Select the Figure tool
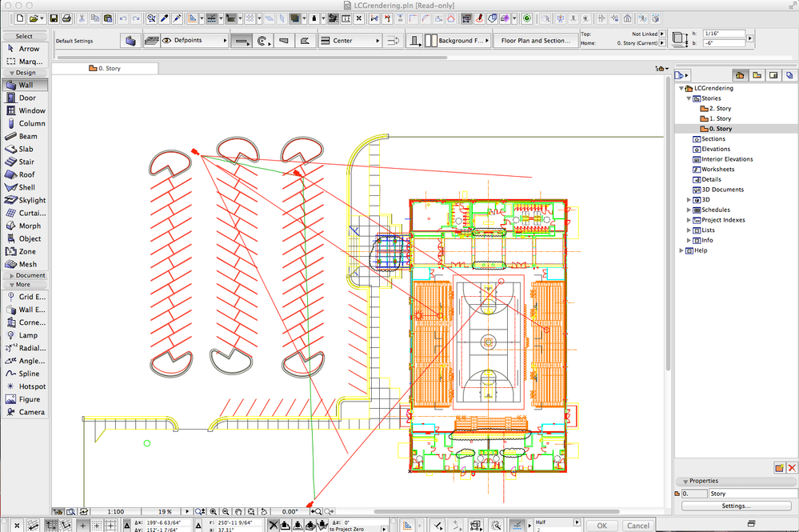Viewport: 799px width, 532px height. [x=26, y=399]
